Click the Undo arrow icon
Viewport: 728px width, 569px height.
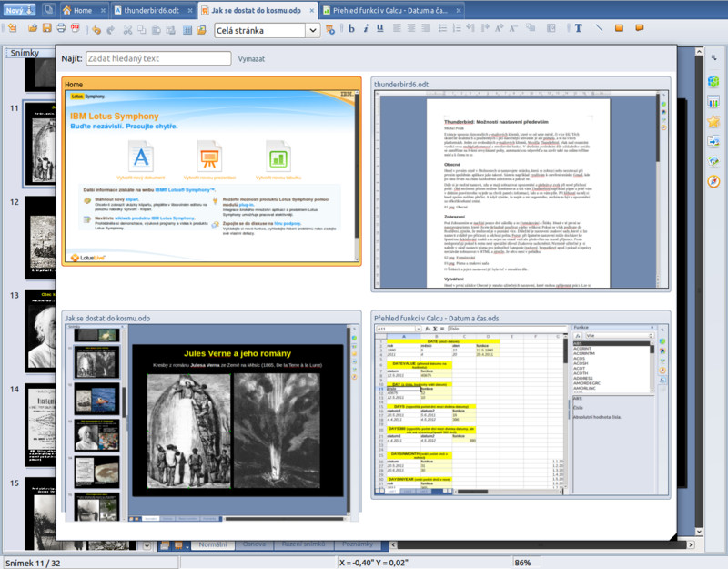click(96, 30)
